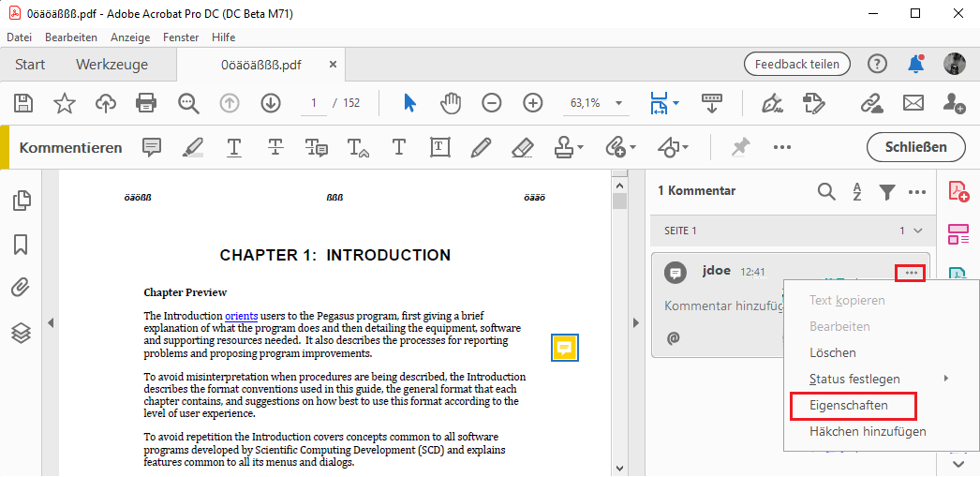Collapse the Seite 1 comments group
The width and height of the screenshot is (980, 477).
[x=917, y=231]
